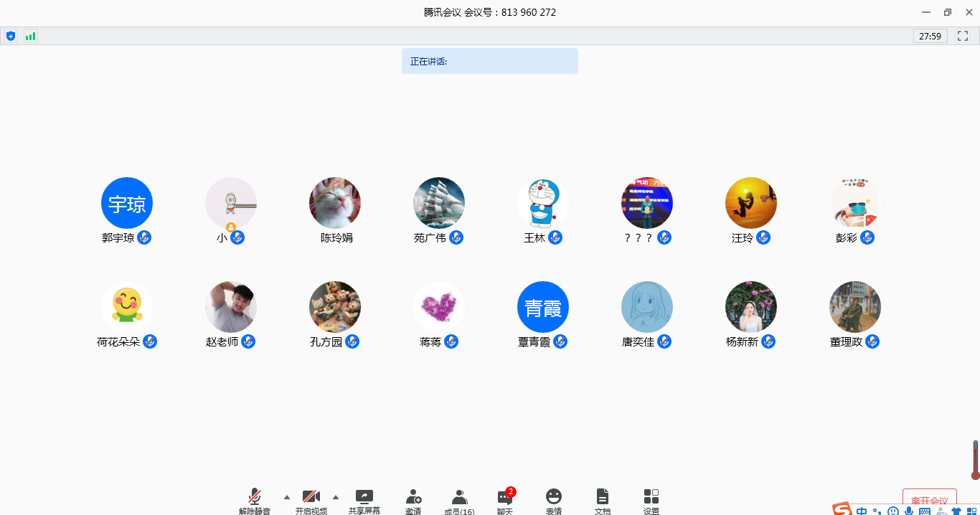Unmute the microphone (解除静音)
This screenshot has width=980, height=515.
[255, 500]
